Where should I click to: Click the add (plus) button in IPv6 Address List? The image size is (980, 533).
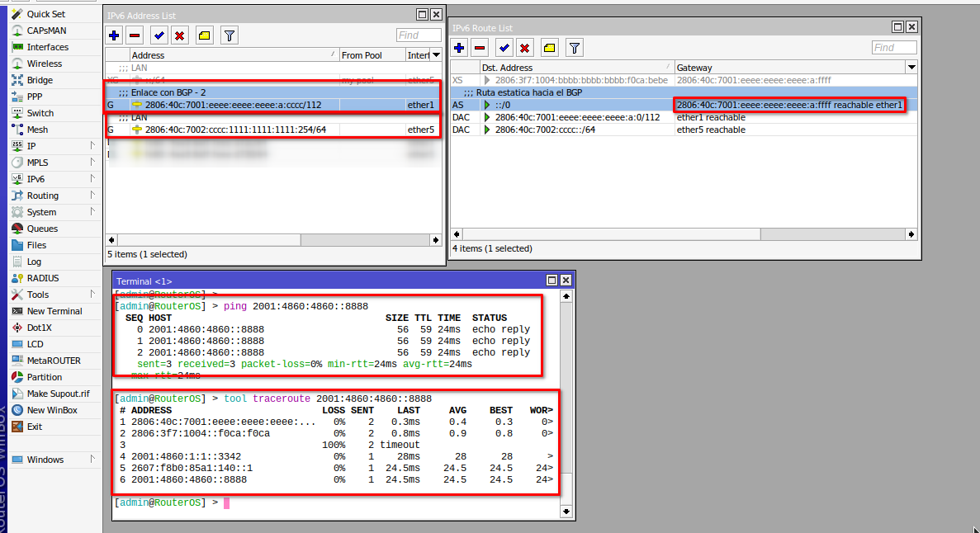coord(114,35)
